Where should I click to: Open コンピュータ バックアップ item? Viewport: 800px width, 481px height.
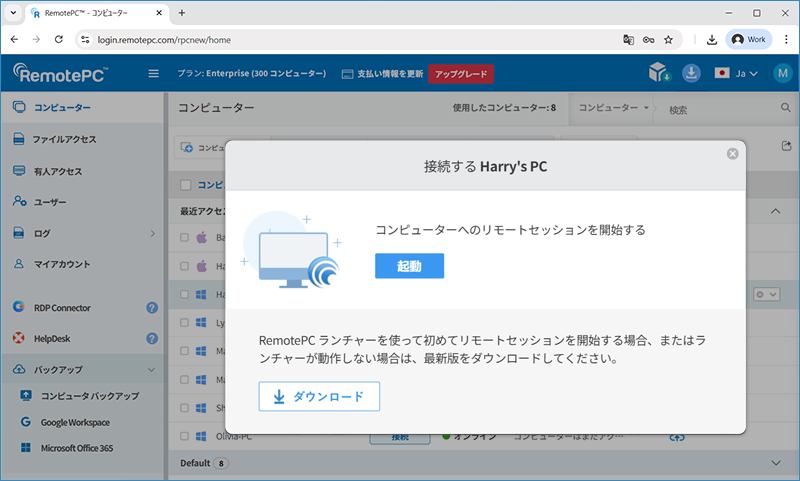(90, 396)
